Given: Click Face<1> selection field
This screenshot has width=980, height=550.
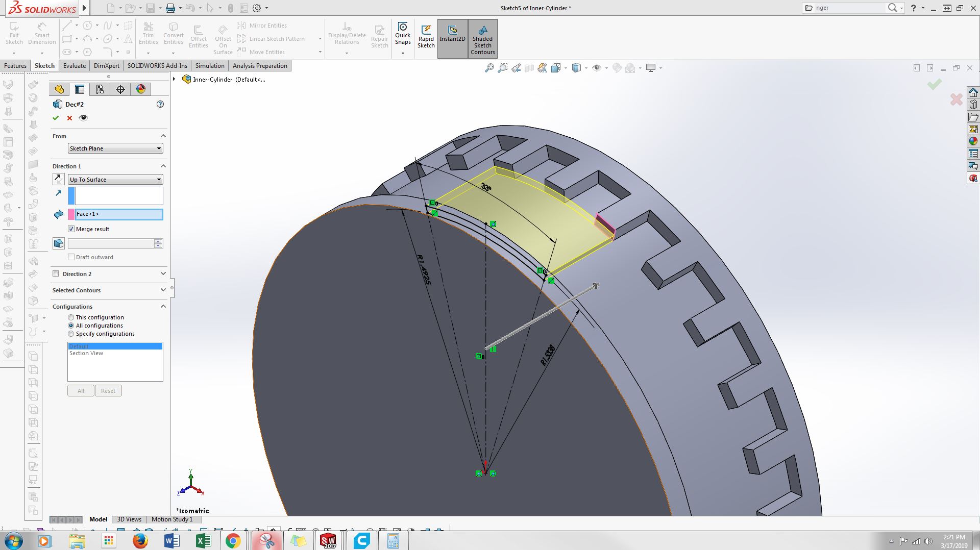Looking at the screenshot, I should coord(119,214).
